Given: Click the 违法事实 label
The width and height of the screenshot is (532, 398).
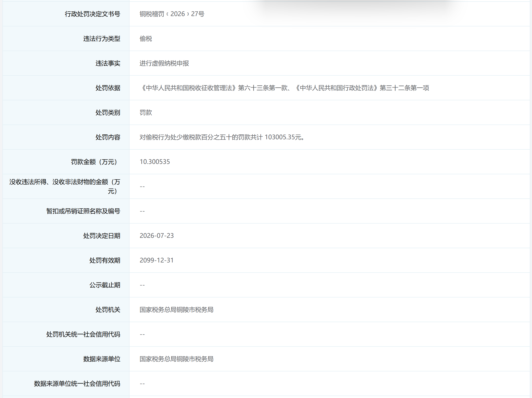Looking at the screenshot, I should (108, 63).
